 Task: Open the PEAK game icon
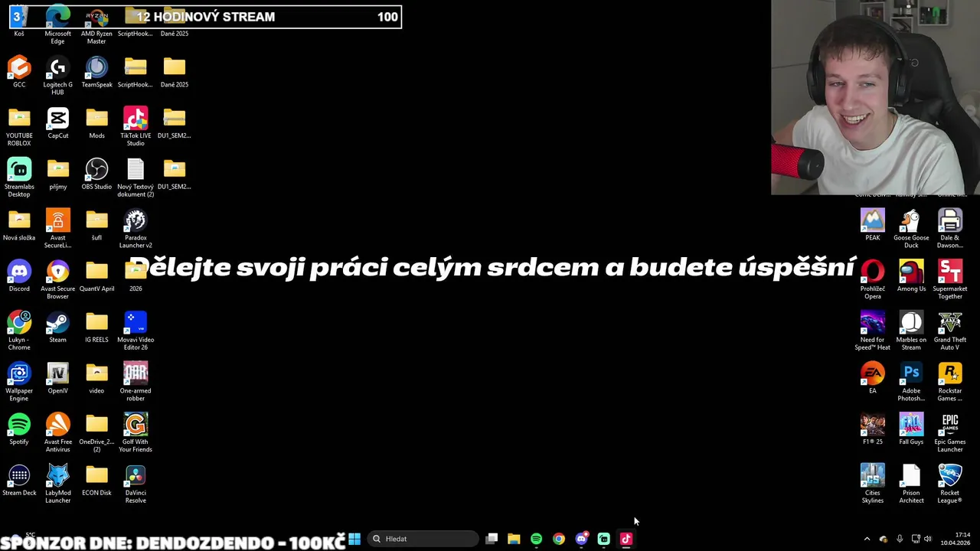point(872,225)
